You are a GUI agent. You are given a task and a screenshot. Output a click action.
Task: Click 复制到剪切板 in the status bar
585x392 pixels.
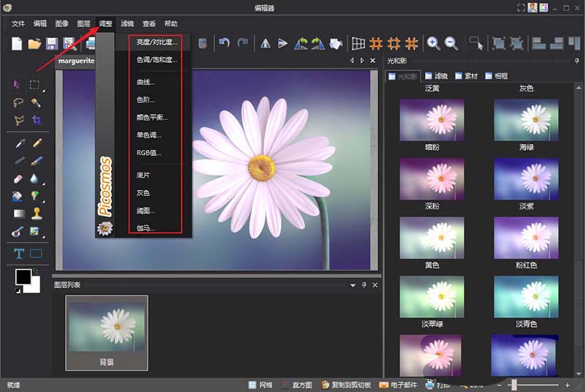(x=346, y=385)
